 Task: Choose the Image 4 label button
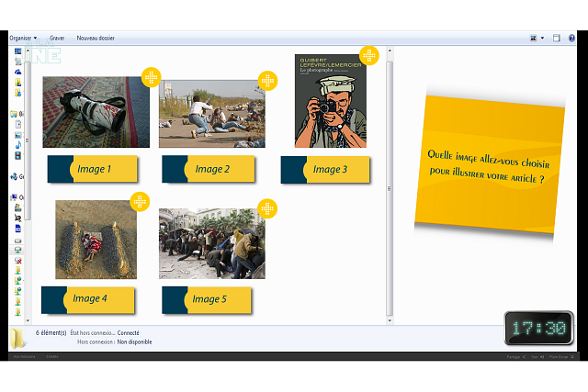(x=88, y=299)
